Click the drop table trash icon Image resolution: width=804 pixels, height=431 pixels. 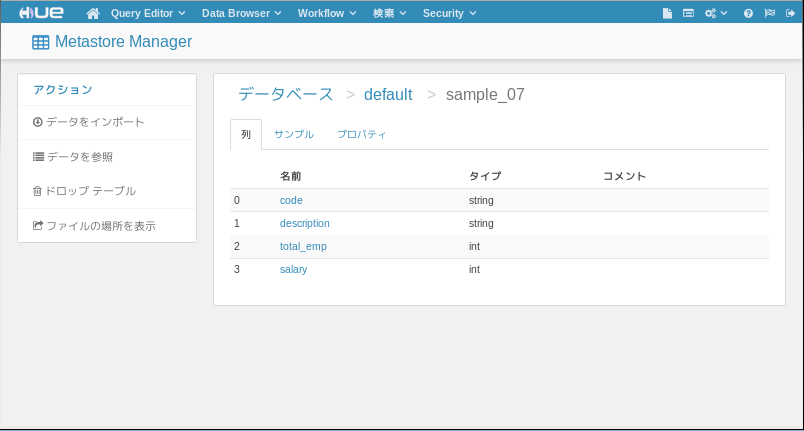click(37, 191)
